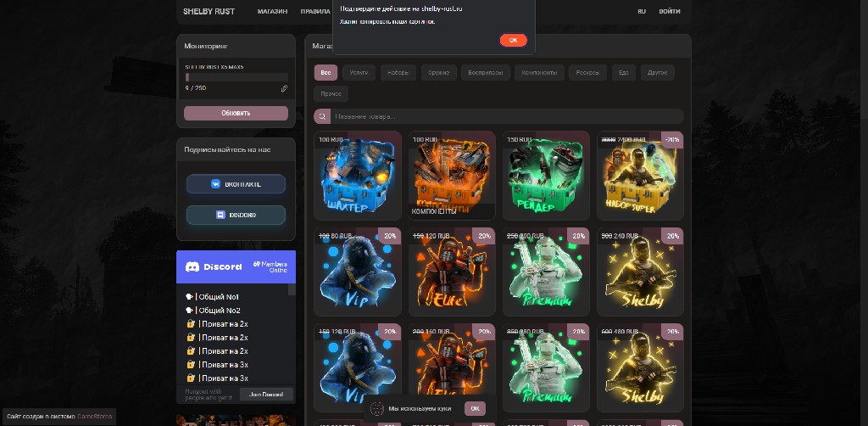Copy server address via copy icon
This screenshot has width=868, height=426.
click(285, 88)
